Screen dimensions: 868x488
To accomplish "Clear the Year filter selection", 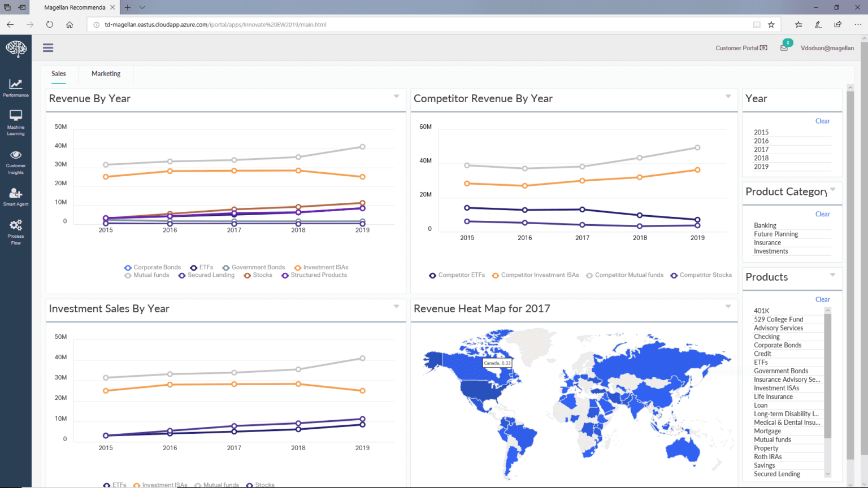I will coord(822,120).
